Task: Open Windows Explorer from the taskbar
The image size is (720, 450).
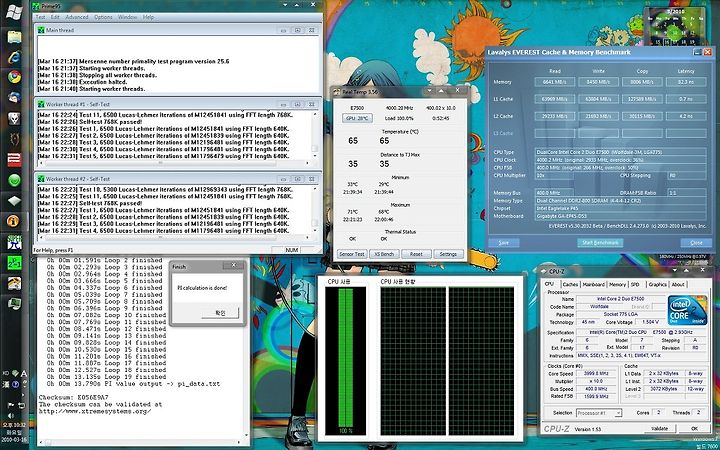Action: (14, 37)
